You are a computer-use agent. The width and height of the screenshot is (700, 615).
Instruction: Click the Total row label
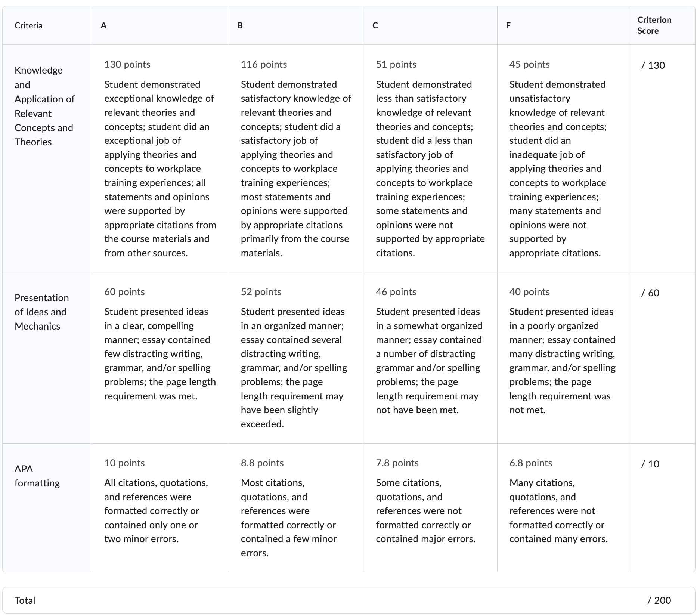(25, 600)
